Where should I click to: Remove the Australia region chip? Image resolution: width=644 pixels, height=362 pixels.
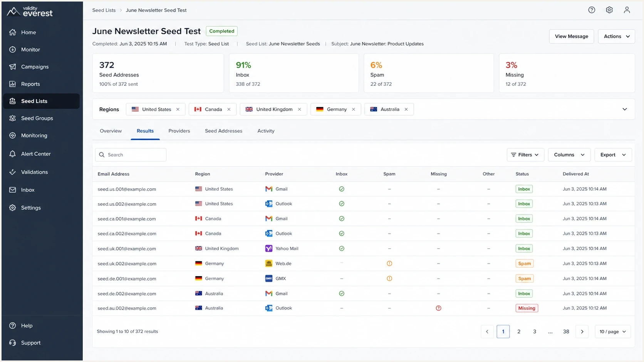406,109
